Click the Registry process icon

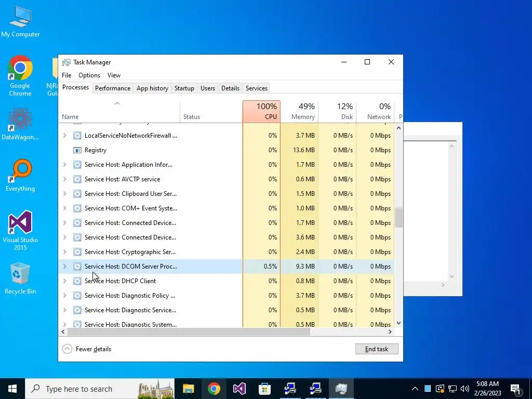click(77, 150)
